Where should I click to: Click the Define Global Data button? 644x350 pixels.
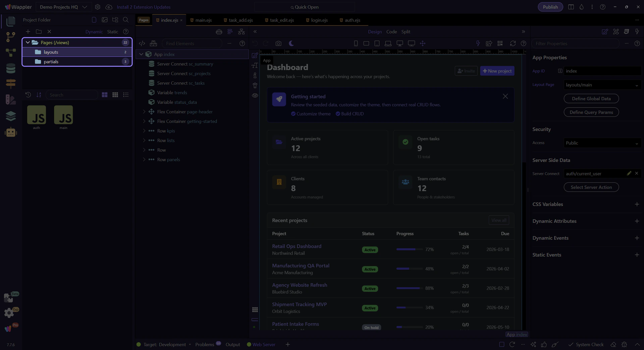(591, 99)
